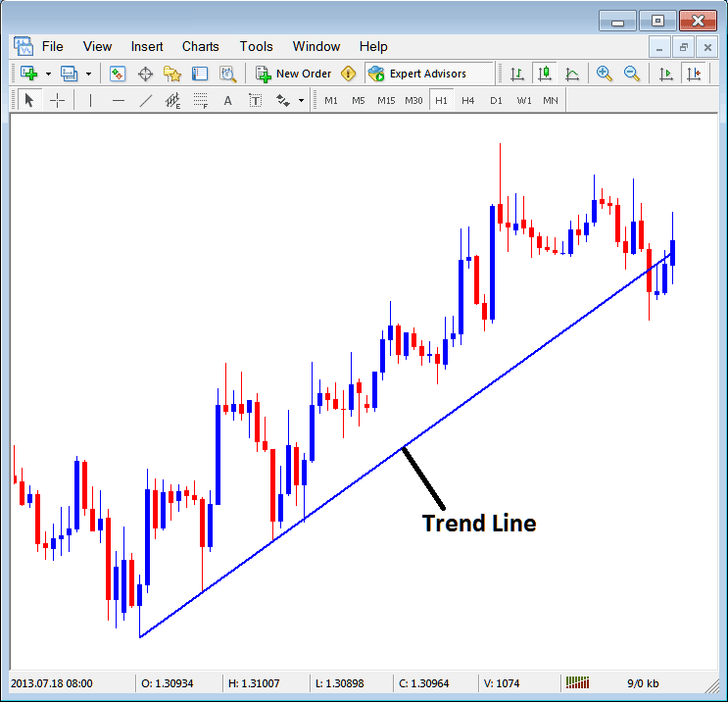Toggle the chart auto scroll button
This screenshot has height=702, width=728.
[x=666, y=74]
